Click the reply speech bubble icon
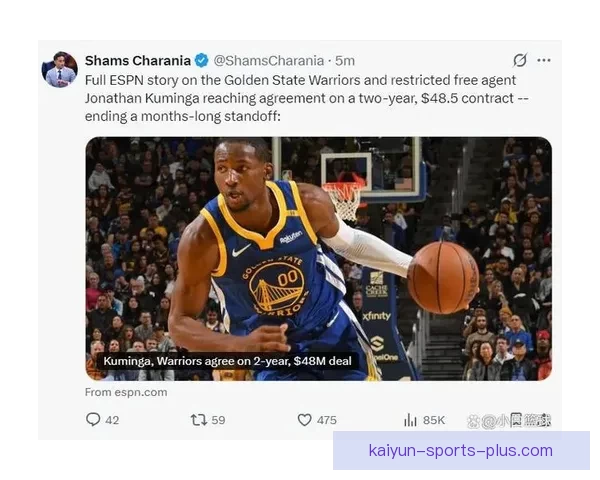The image size is (600, 480). (93, 420)
